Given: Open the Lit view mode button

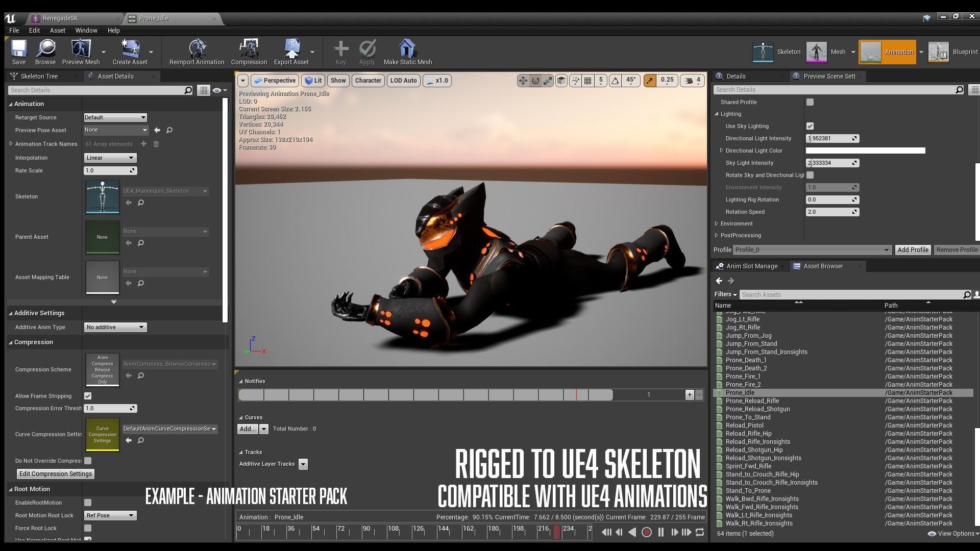Looking at the screenshot, I should tap(313, 81).
